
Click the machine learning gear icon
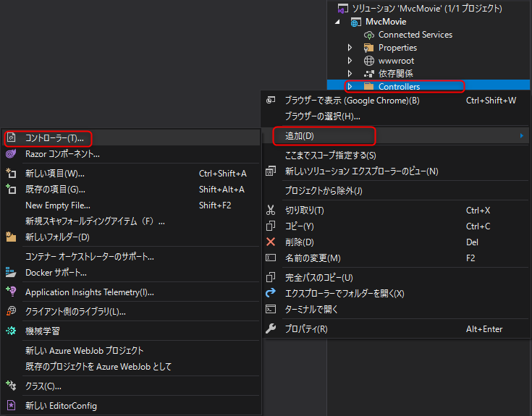[x=11, y=331]
